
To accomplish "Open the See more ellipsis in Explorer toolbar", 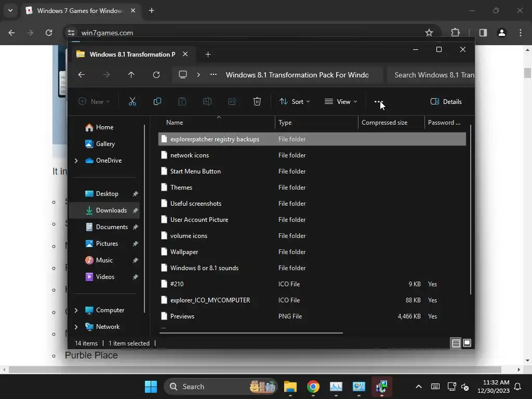I will point(378,101).
